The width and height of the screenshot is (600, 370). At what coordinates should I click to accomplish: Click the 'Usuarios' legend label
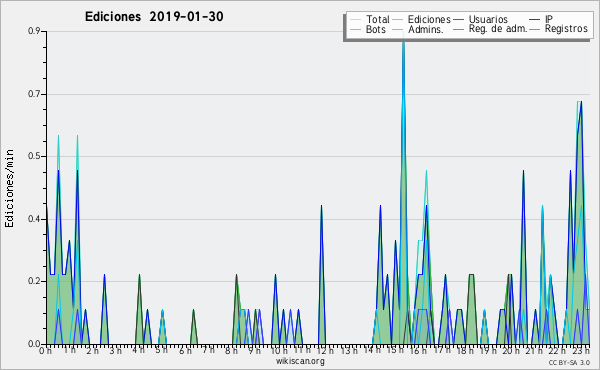click(x=488, y=19)
